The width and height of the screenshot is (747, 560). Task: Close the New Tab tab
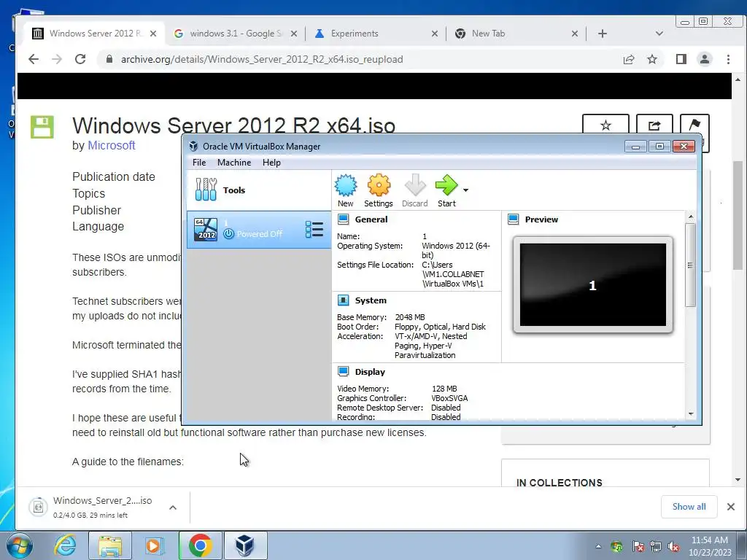point(575,34)
